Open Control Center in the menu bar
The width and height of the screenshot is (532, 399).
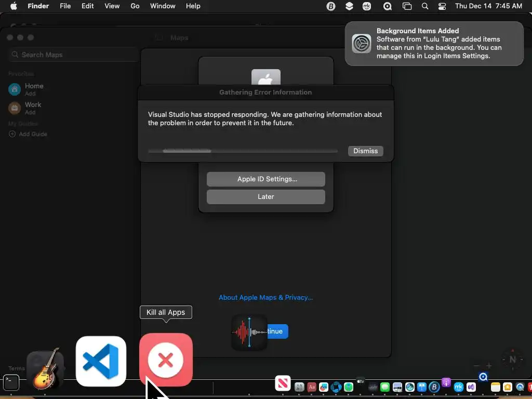point(442,6)
